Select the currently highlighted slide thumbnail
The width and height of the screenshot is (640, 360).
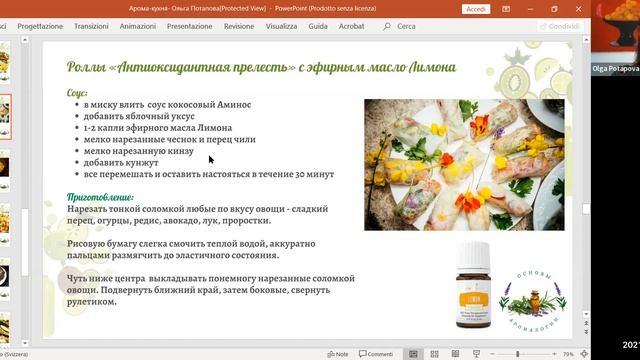point(5,117)
